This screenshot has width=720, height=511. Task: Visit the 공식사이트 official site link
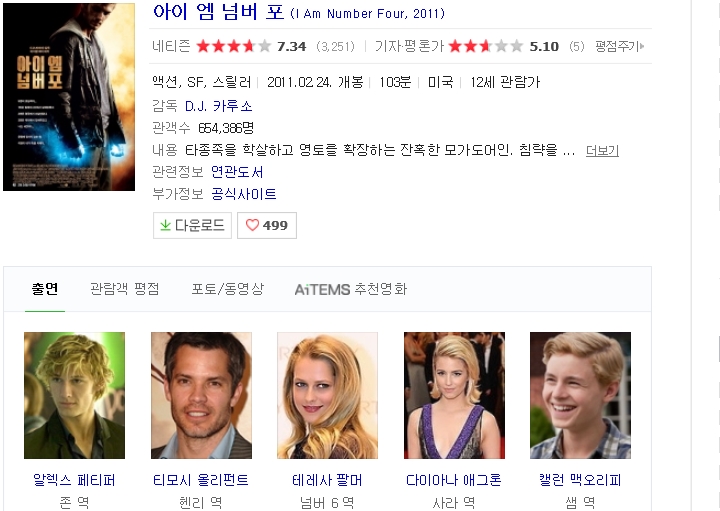point(244,194)
